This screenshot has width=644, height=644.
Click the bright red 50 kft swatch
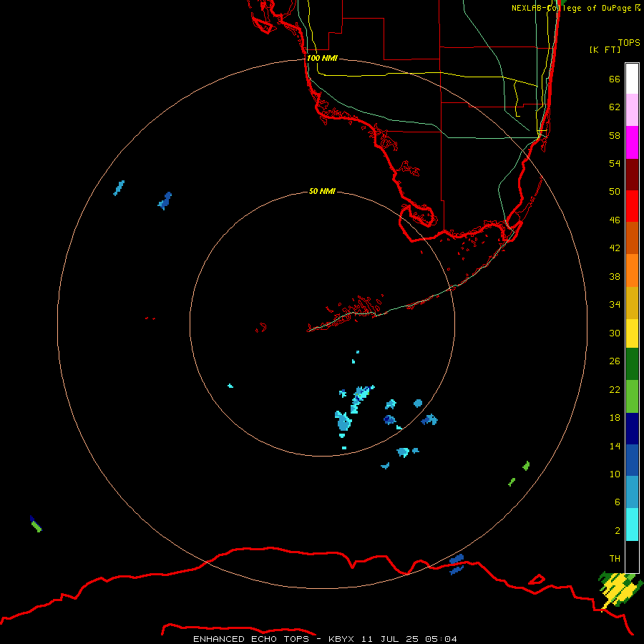(x=632, y=206)
